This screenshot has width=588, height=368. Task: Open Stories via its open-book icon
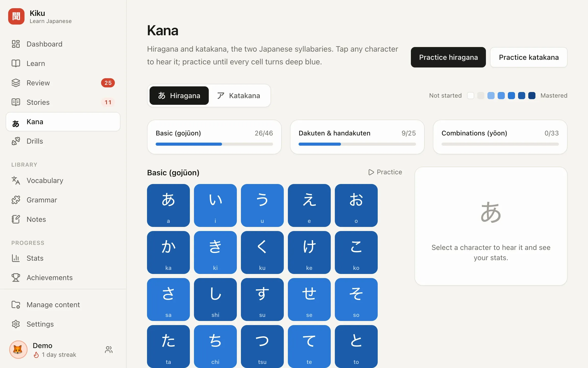point(16,102)
